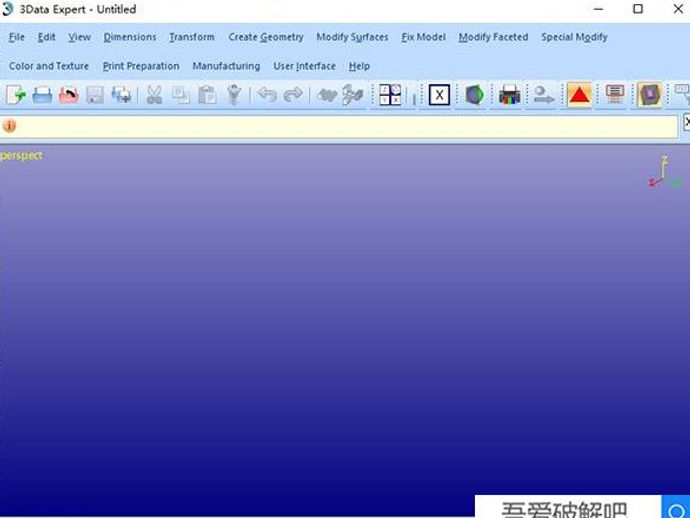
Task: Open the Modify Faceted menu
Action: tap(493, 37)
